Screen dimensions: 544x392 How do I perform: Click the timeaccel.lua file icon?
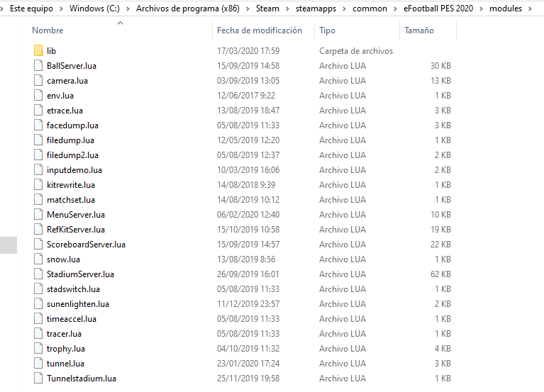point(38,319)
